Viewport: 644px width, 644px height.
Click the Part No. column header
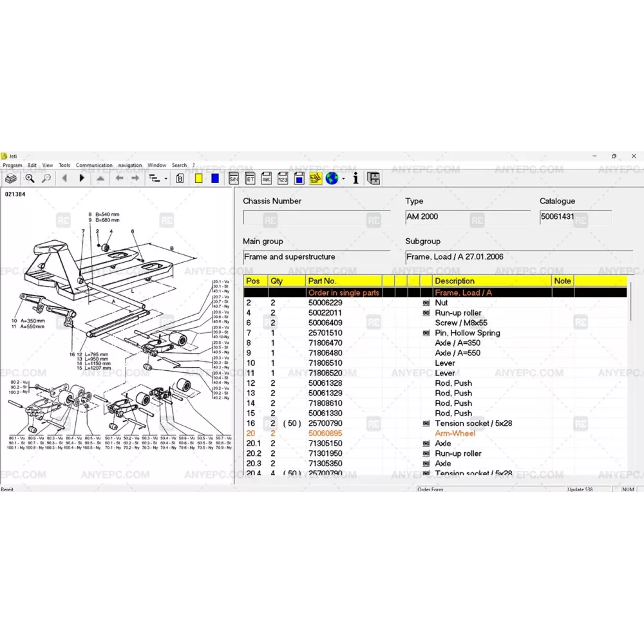(x=322, y=281)
